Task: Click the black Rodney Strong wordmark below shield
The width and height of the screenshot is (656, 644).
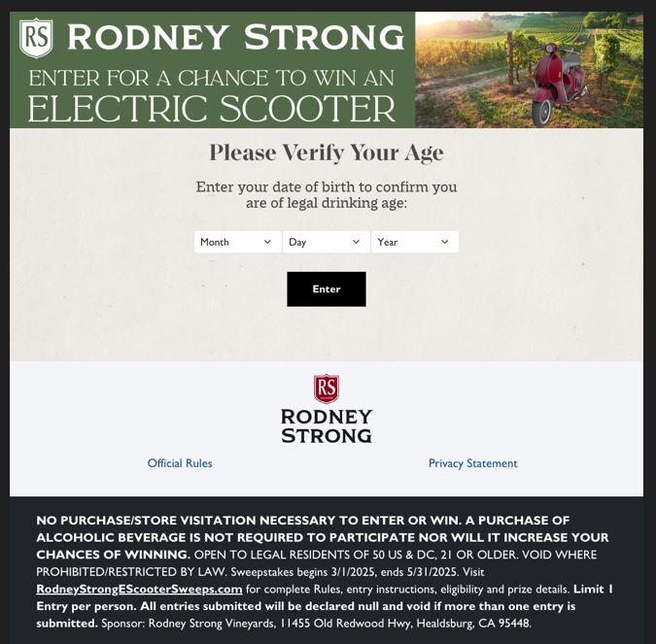Action: click(x=327, y=425)
